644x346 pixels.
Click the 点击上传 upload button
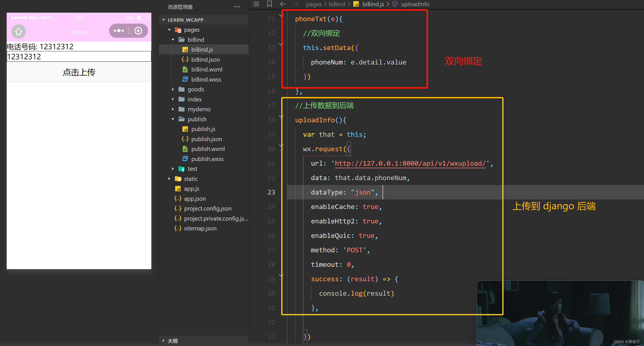click(x=79, y=72)
